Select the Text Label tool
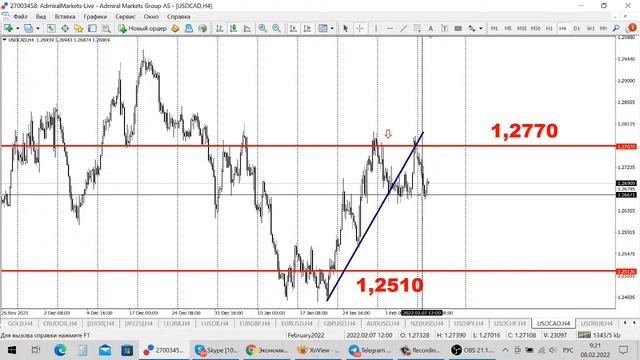Viewport: 640px width, 360px height. tap(444, 28)
